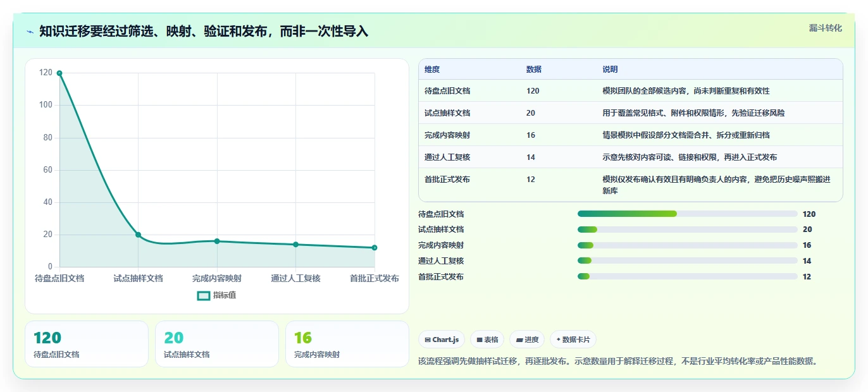Click the 首批正式发布 progress bar
The image size is (868, 392).
click(688, 276)
